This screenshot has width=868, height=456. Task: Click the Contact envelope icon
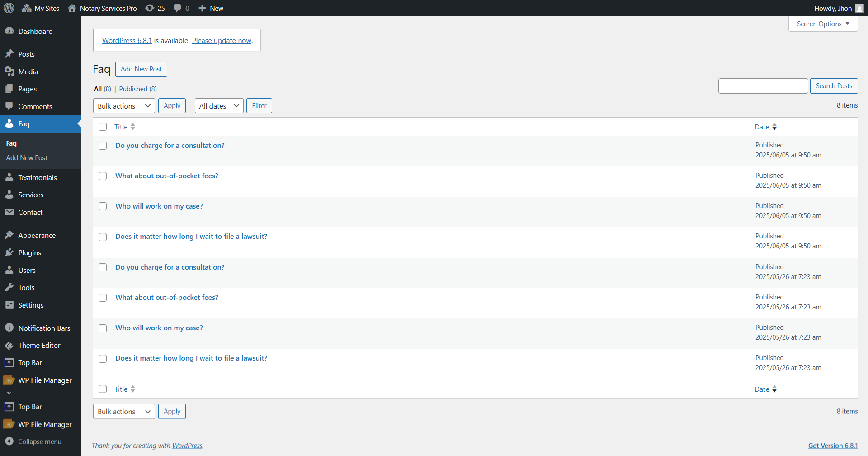(9, 212)
